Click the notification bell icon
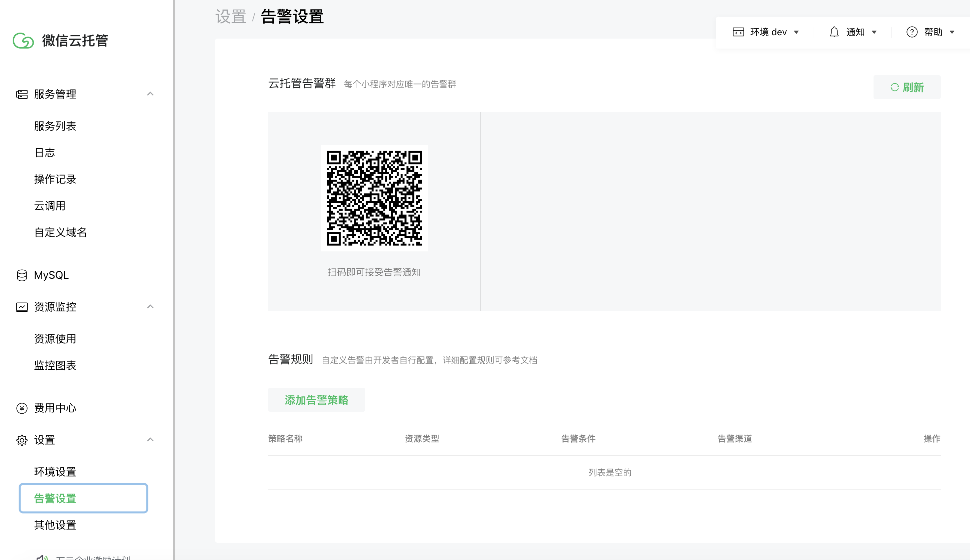 click(834, 32)
